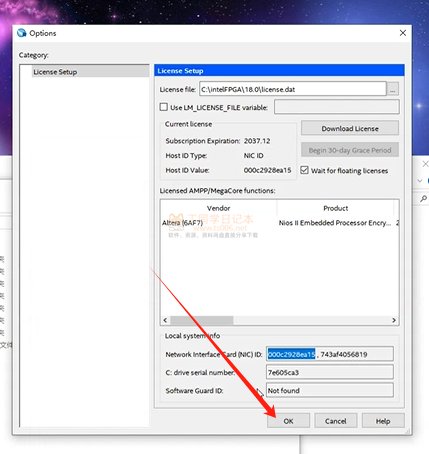Screen dimensions: 429x454
Task: Click the Quartus globe icon in title bar
Action: 22,33
